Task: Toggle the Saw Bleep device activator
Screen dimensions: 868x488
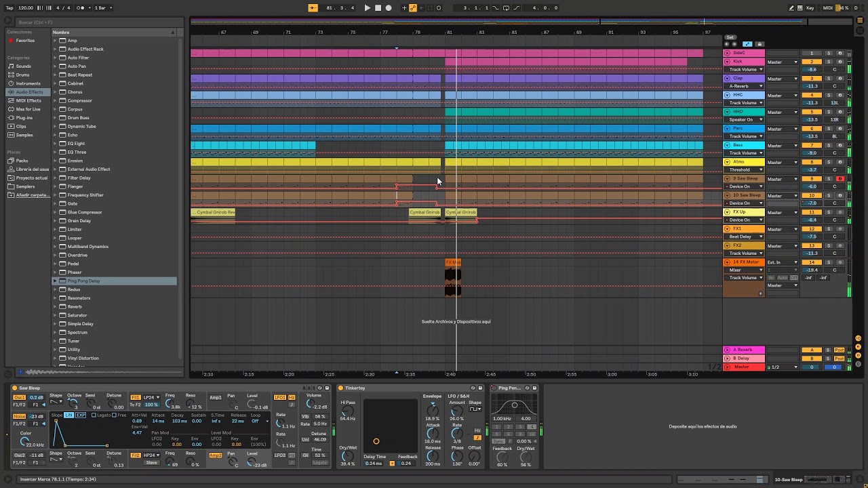Action: click(15, 388)
